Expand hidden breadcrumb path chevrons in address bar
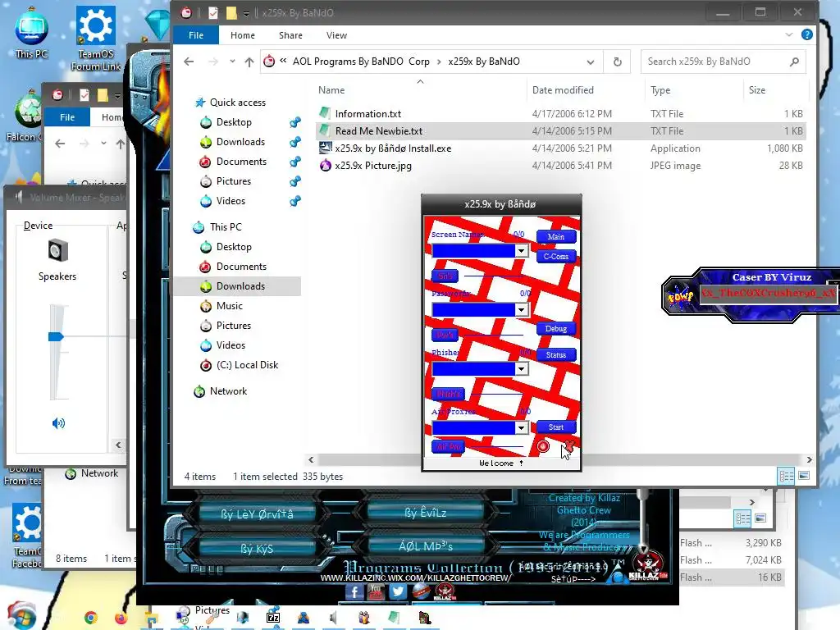 tap(283, 61)
